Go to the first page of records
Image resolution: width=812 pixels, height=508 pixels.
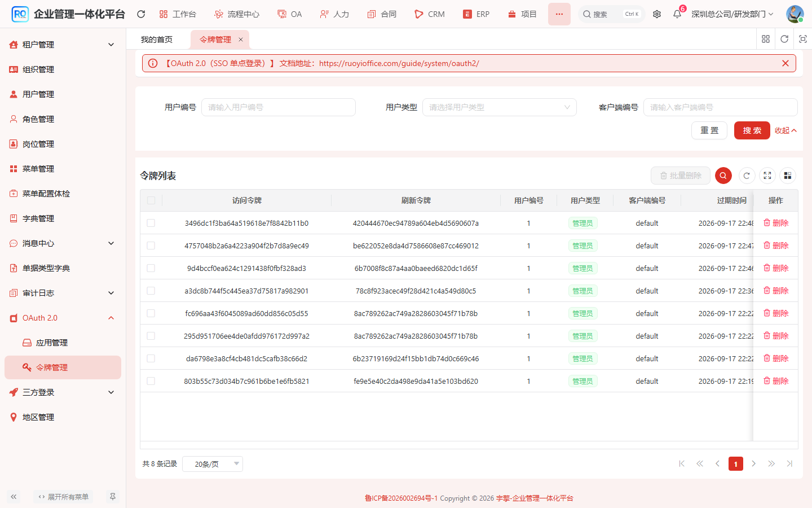point(682,463)
